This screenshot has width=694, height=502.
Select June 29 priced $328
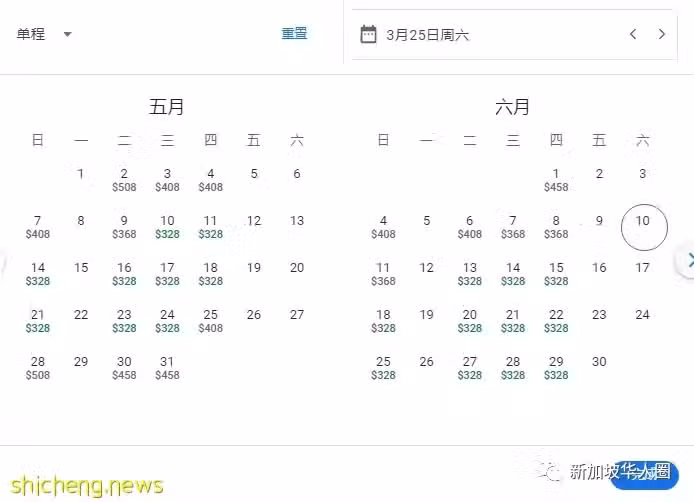point(556,368)
